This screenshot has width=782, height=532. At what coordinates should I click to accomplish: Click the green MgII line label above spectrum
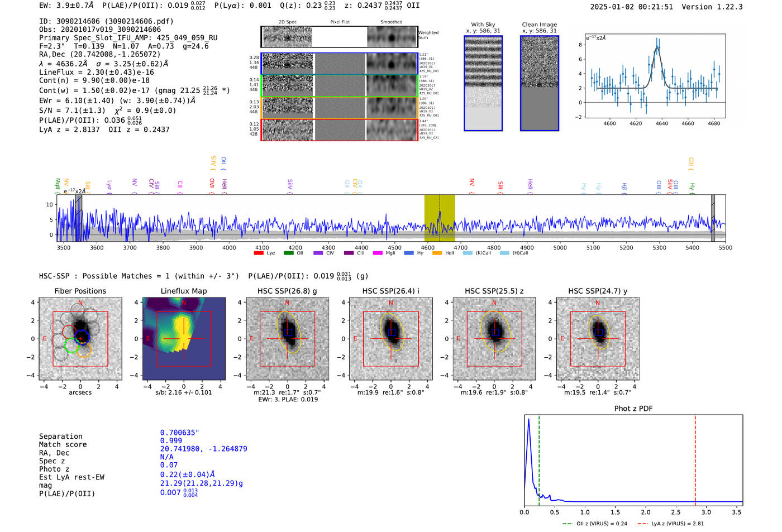(57, 186)
